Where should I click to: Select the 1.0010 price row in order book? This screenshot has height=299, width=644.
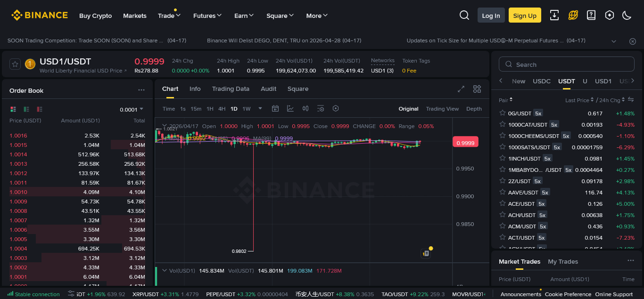pos(77,192)
